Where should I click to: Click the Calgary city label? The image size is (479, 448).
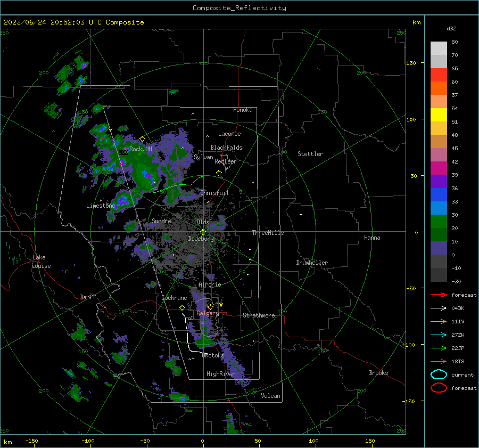(x=208, y=313)
